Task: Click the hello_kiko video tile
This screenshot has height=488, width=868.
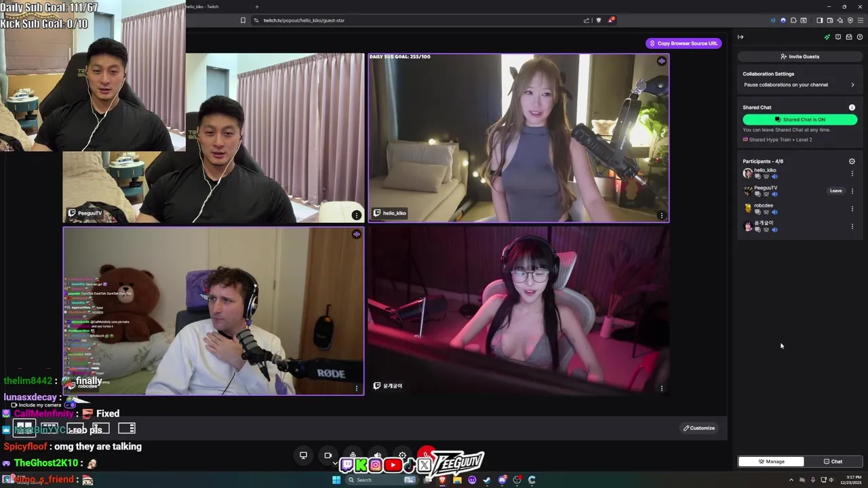Action: point(519,138)
